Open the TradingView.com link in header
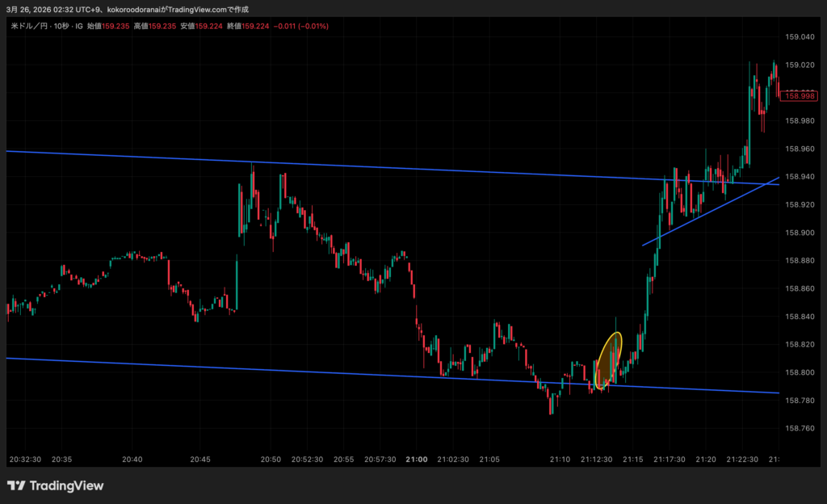Image resolution: width=827 pixels, height=504 pixels. 196,9
